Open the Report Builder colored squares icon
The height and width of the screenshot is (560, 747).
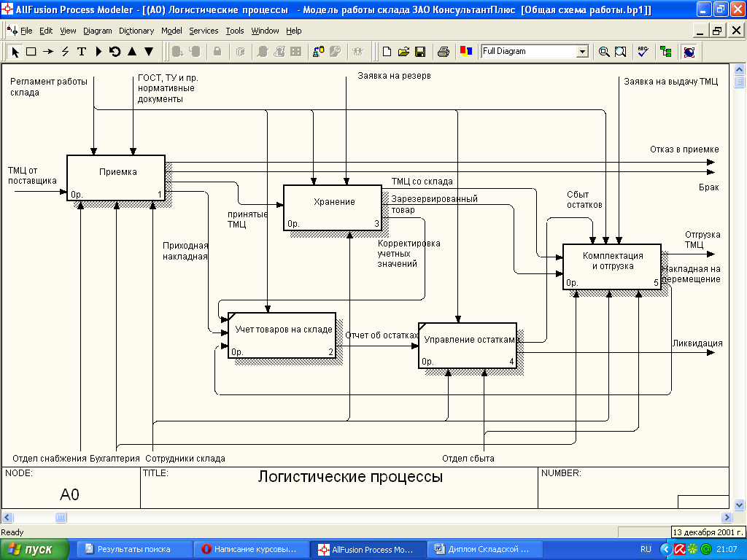pyautogui.click(x=466, y=52)
